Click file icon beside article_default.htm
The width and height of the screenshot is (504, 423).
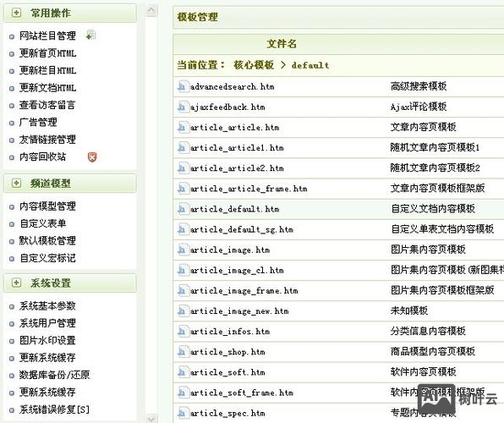(183, 209)
